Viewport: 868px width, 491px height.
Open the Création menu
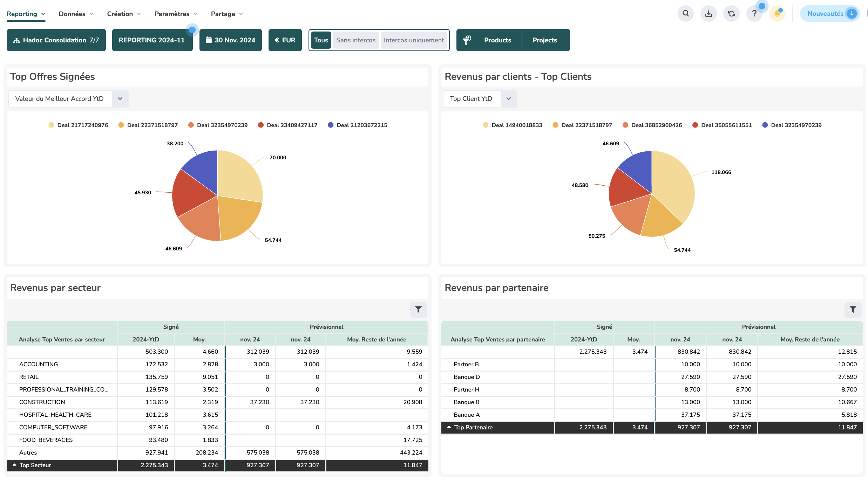tap(124, 14)
